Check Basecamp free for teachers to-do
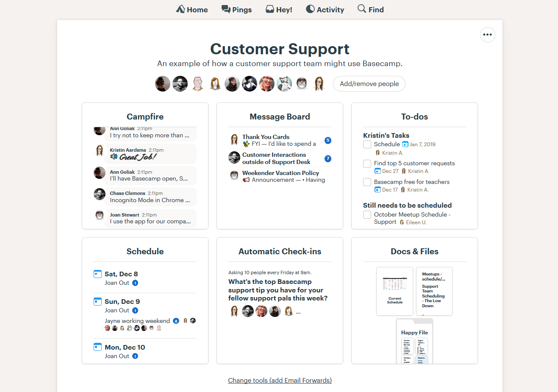 [x=367, y=182]
